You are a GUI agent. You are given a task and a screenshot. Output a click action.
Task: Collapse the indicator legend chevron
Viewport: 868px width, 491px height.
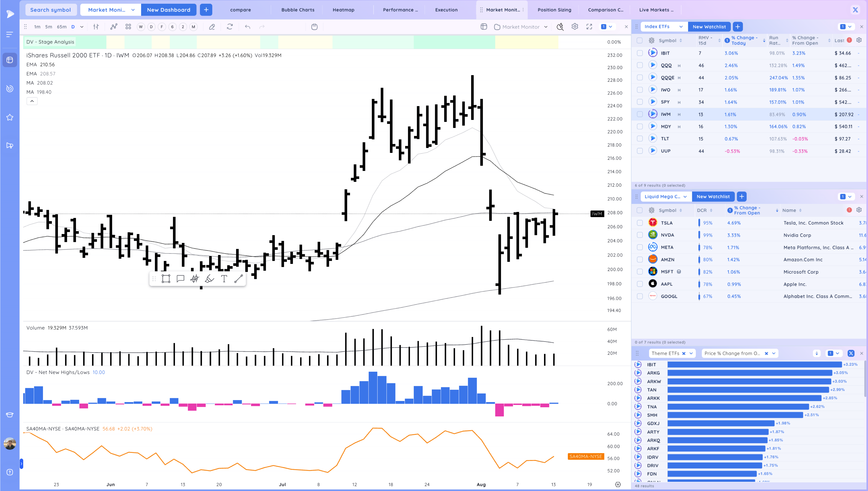[x=32, y=101]
